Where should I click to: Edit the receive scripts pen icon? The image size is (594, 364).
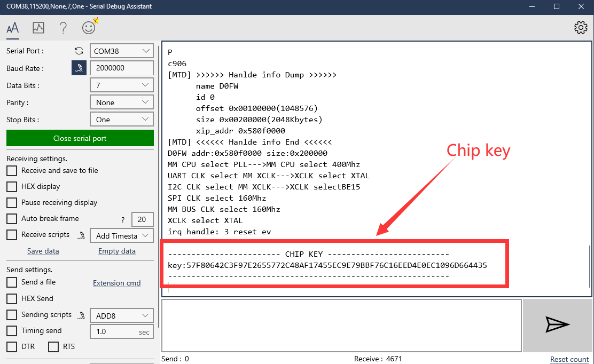(x=81, y=235)
